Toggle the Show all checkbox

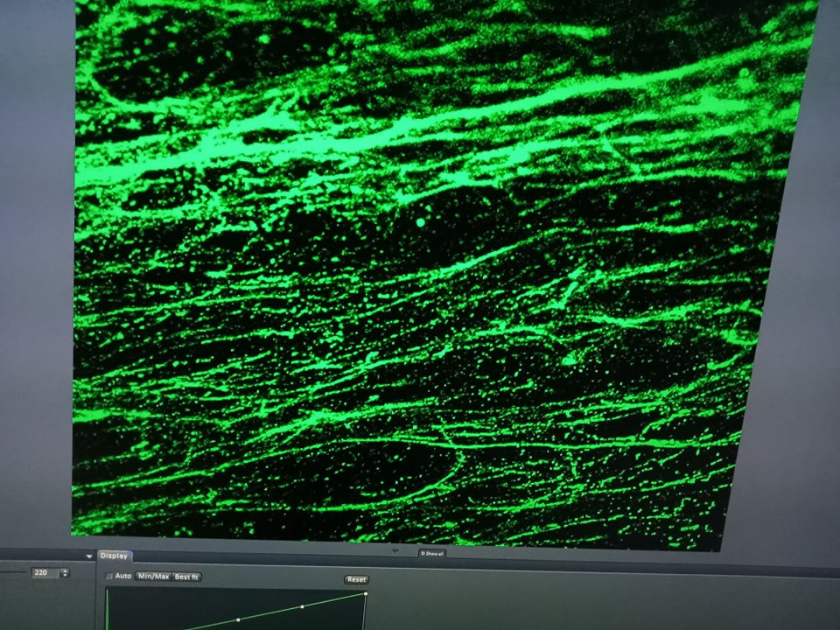(422, 553)
